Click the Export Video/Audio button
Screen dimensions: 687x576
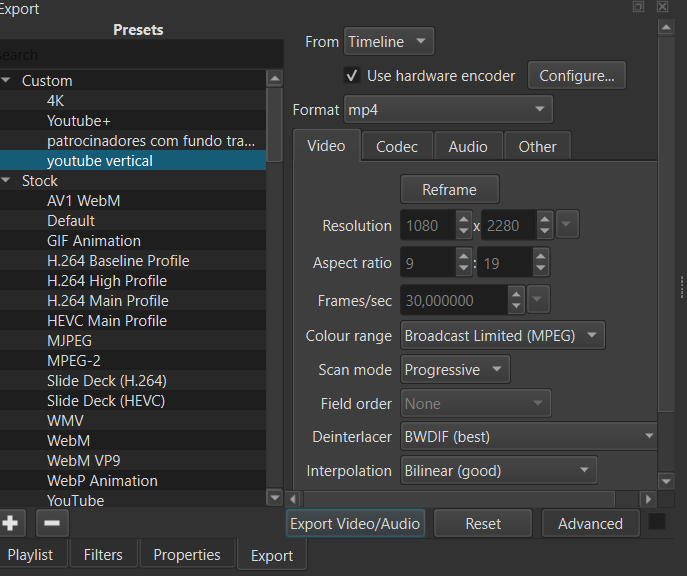pyautogui.click(x=355, y=524)
